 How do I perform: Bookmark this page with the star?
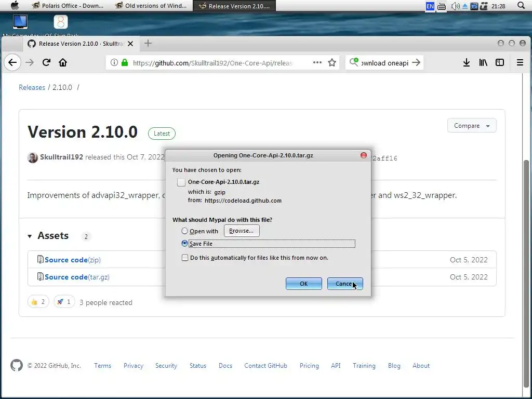[332, 62]
